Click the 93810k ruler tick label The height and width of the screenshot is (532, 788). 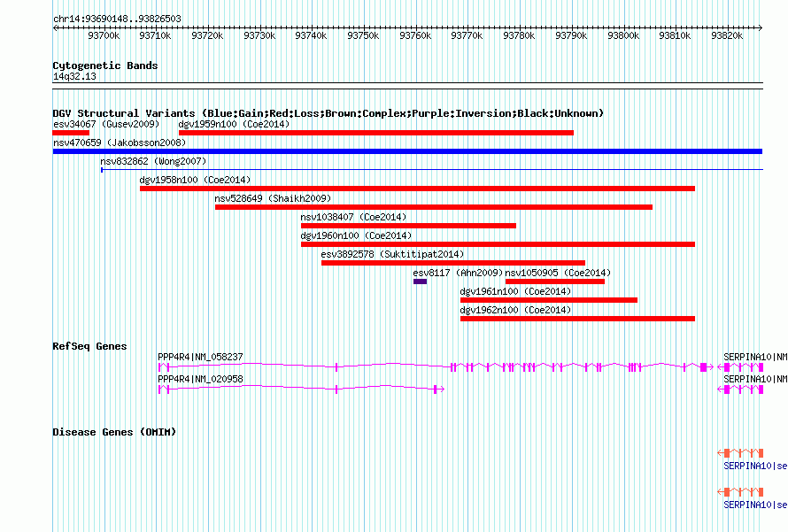click(675, 35)
